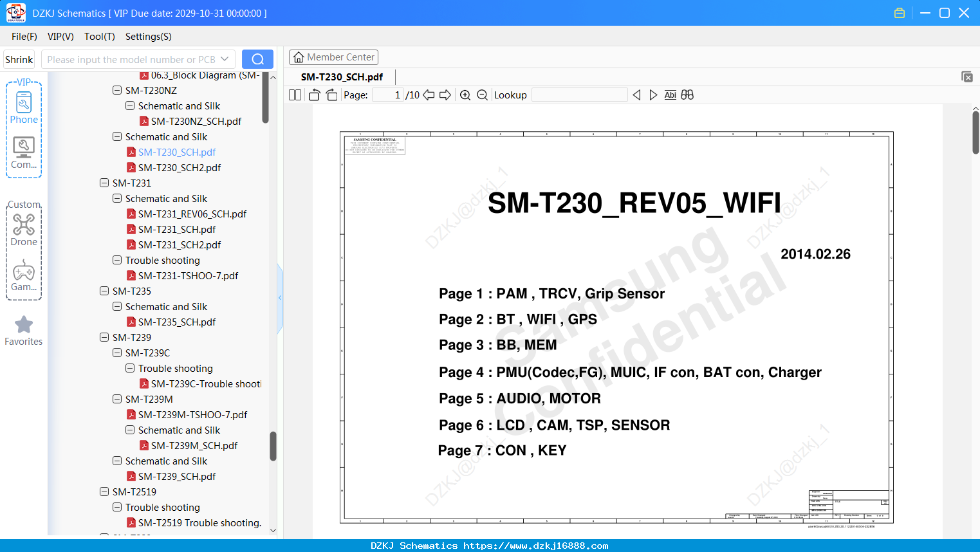Rotate page clockwise

331,95
